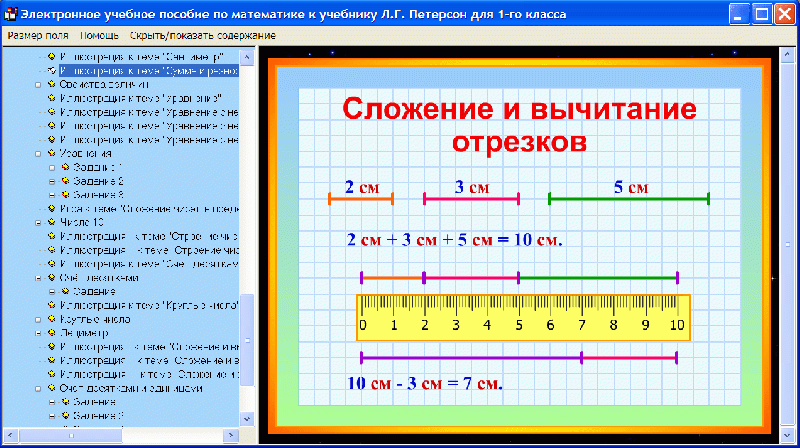Expand the Круглые числа node
This screenshot has height=448, width=800.
pyautogui.click(x=38, y=319)
